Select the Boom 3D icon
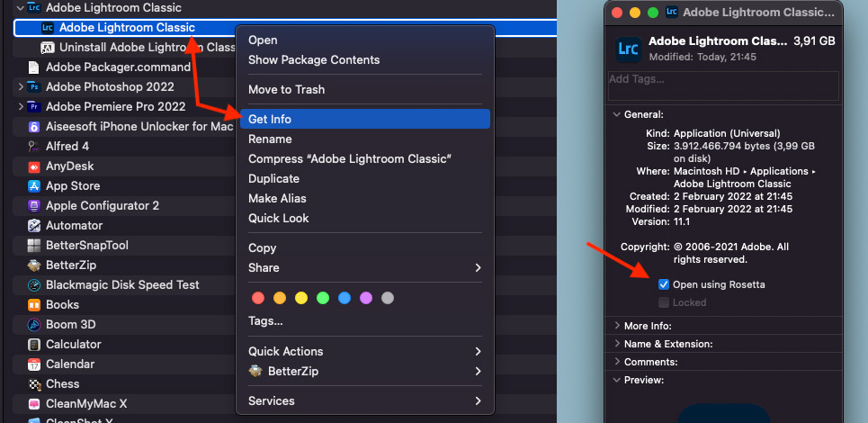This screenshot has width=868, height=423. (x=34, y=324)
